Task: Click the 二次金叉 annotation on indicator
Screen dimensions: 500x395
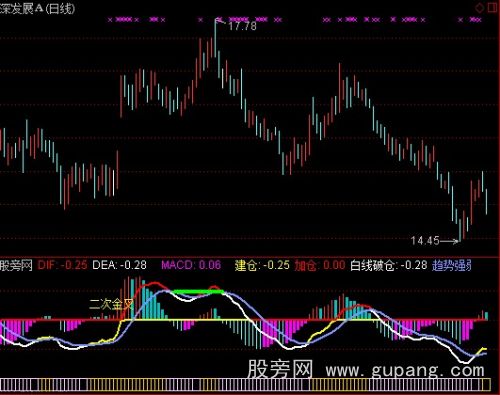Action: coord(111,304)
